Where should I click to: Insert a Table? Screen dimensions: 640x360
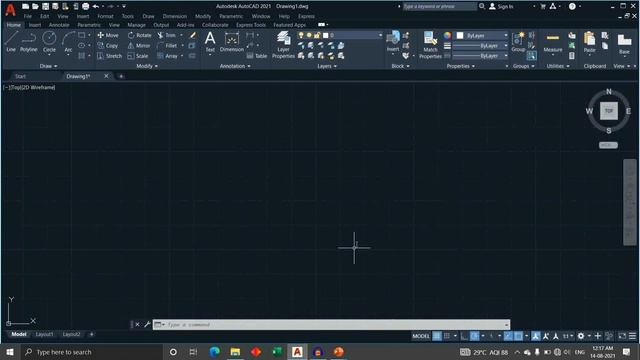(x=257, y=56)
